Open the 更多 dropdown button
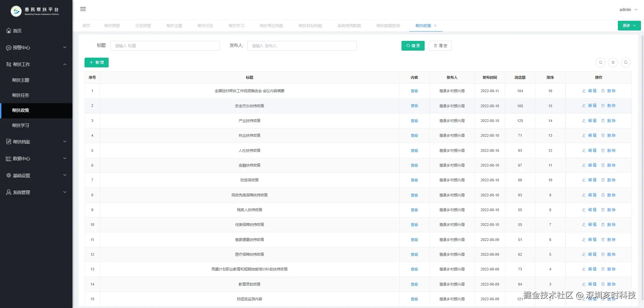 tap(629, 25)
